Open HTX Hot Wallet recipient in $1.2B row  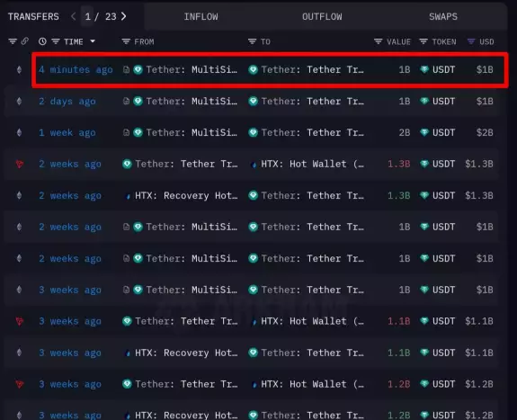[313, 384]
